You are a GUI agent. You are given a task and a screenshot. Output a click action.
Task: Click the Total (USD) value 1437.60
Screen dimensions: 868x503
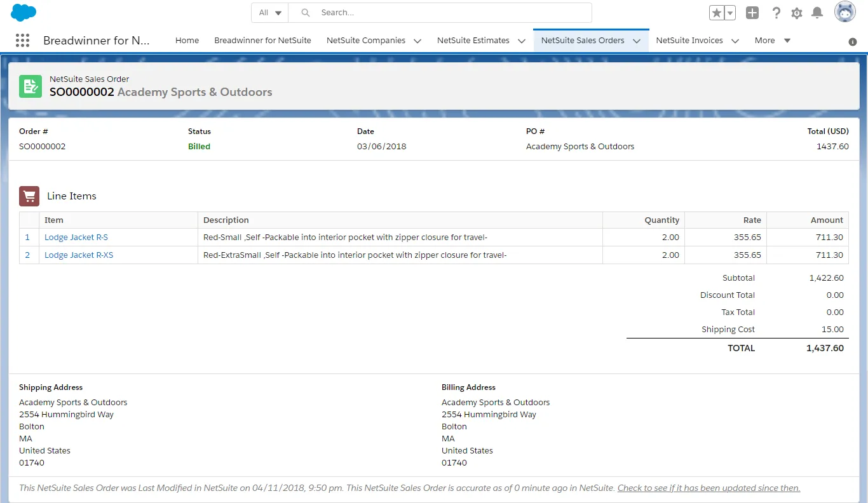coord(832,146)
